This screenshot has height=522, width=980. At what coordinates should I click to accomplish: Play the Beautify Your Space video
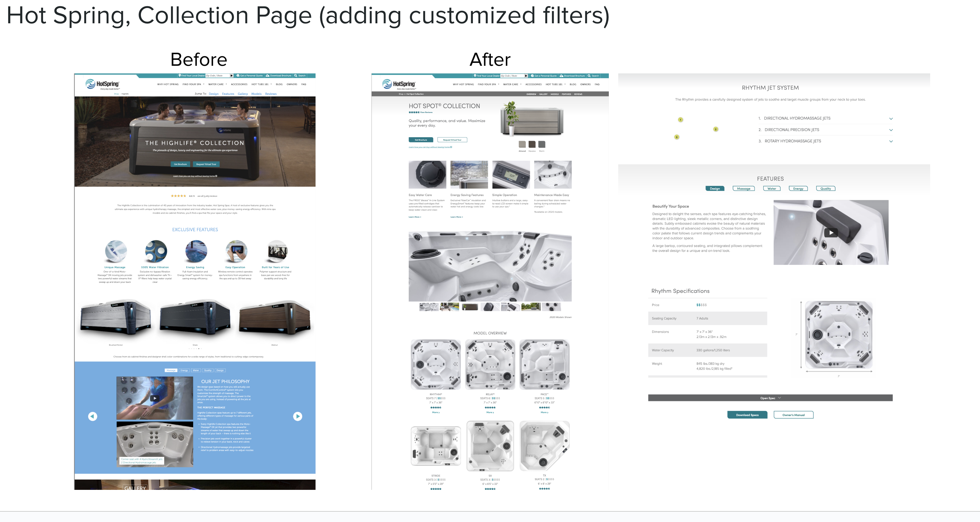pyautogui.click(x=831, y=232)
